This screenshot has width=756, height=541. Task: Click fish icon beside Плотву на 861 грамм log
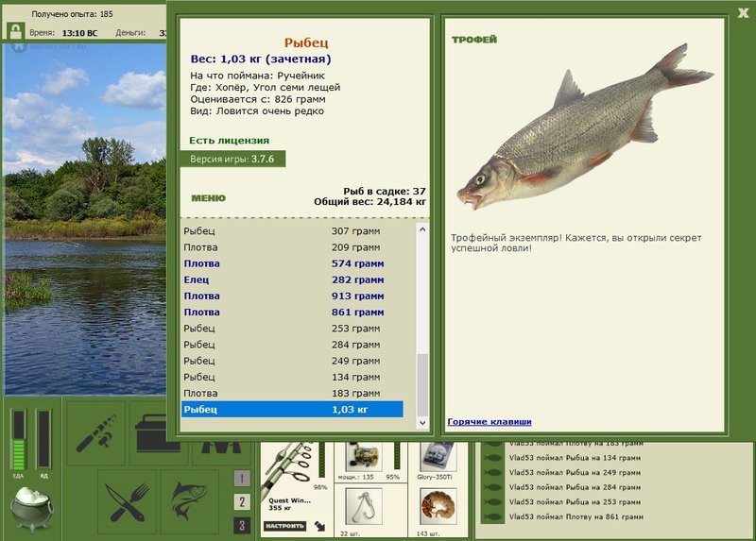click(493, 516)
